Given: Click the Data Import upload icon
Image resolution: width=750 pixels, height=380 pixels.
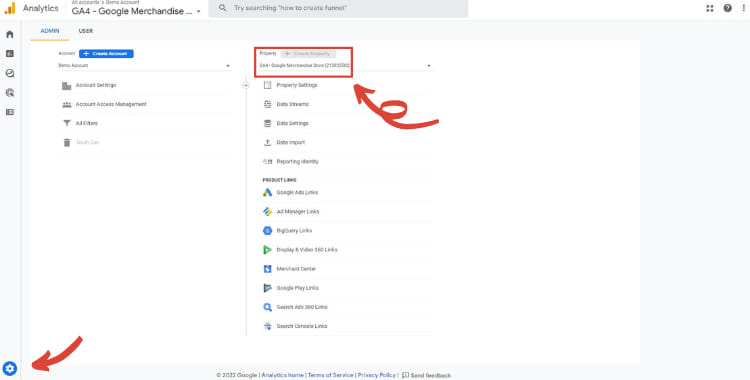Looking at the screenshot, I should click(x=267, y=143).
